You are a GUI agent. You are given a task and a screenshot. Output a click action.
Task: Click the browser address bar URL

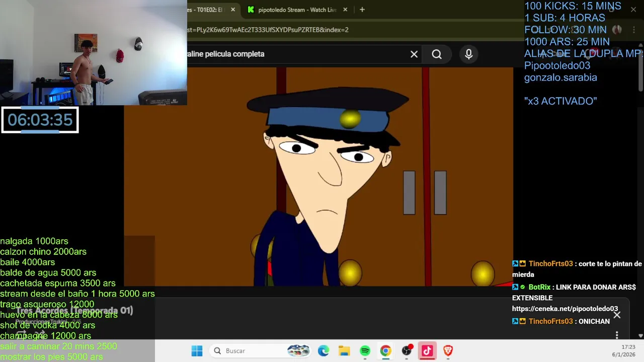[x=268, y=30]
